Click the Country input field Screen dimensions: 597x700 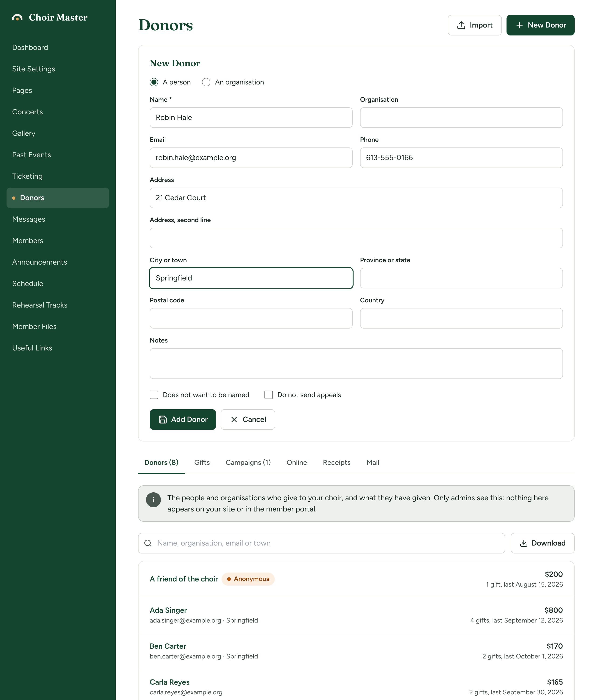461,318
